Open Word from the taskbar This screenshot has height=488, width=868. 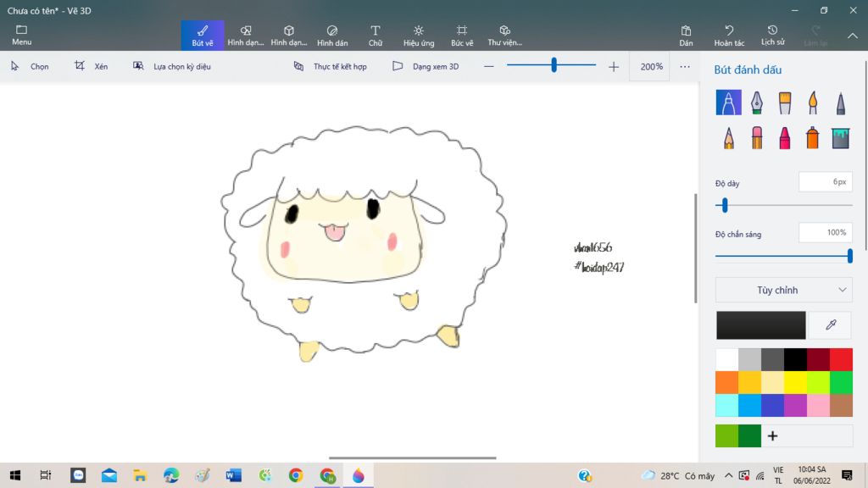tap(234, 475)
